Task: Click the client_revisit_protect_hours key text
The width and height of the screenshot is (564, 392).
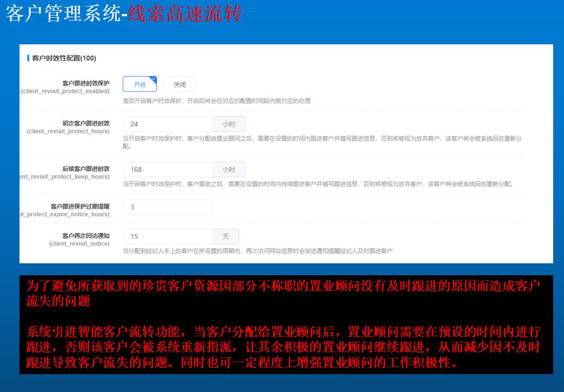Action: (68, 131)
